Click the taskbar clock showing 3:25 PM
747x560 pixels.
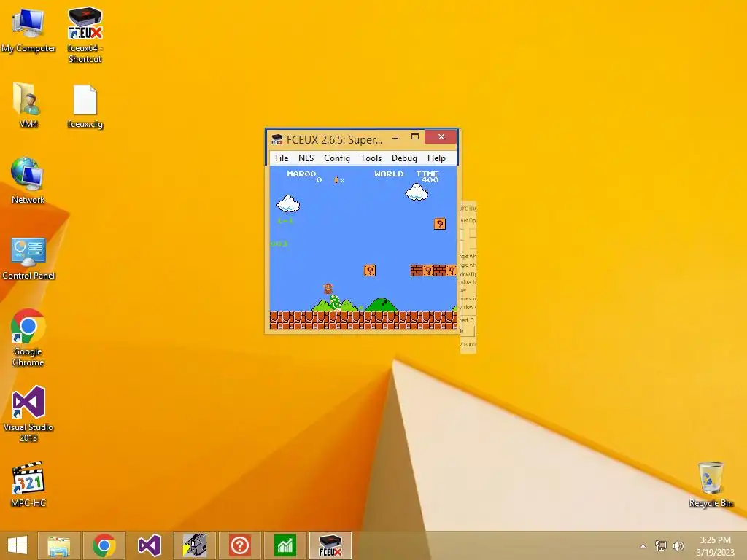(x=715, y=546)
